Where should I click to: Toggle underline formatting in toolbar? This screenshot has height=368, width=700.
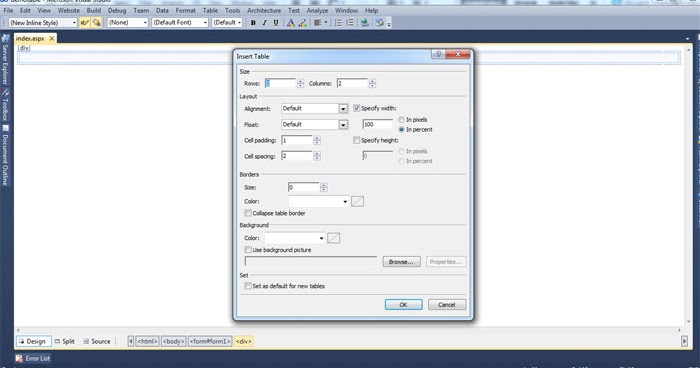point(276,22)
